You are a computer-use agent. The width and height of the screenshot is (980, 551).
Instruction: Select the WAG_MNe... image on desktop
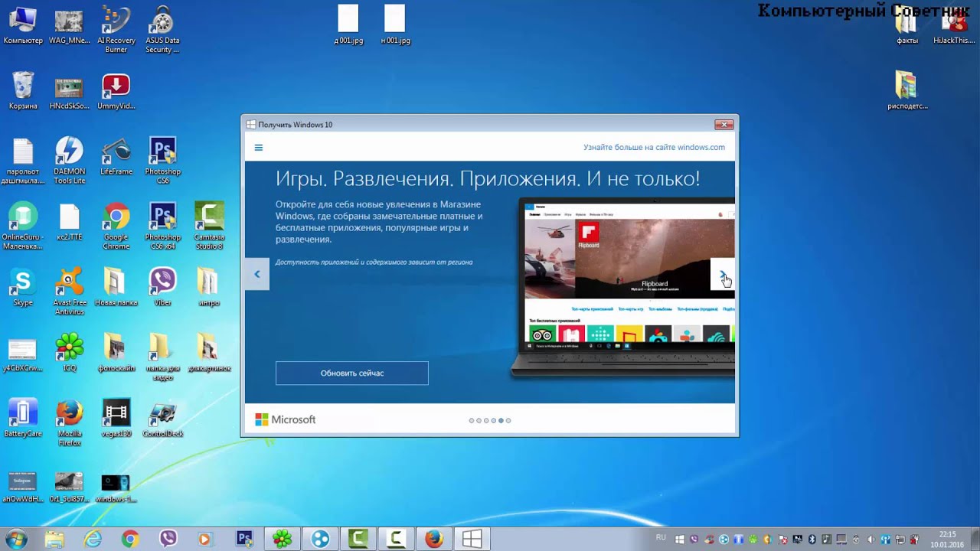click(70, 26)
